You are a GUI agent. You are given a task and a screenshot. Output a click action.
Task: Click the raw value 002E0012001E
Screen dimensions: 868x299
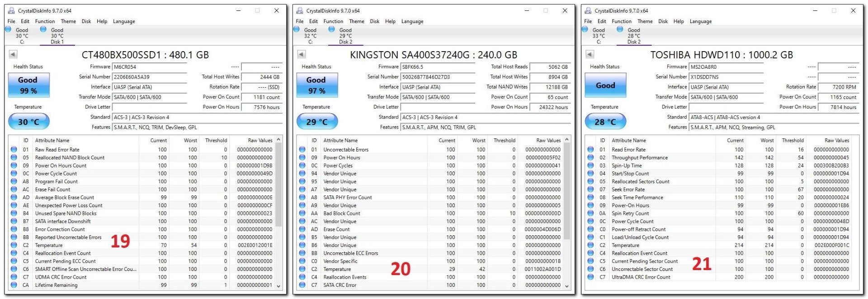[x=255, y=245]
